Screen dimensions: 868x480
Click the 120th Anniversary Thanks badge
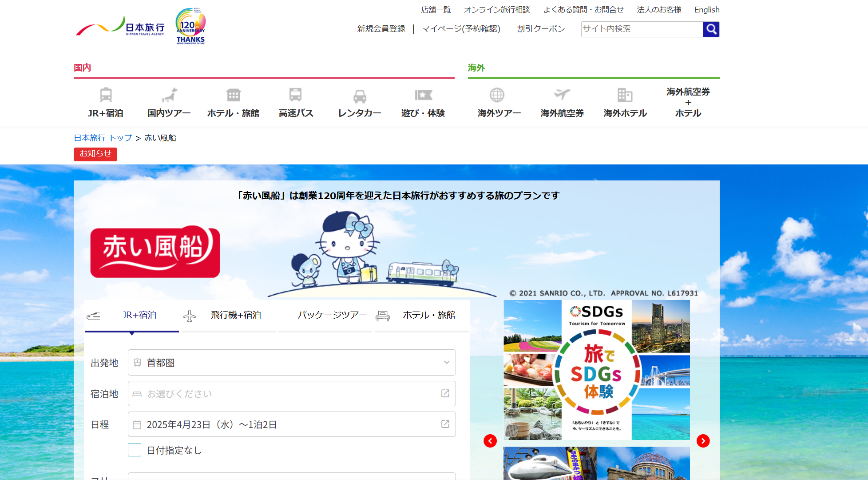pos(190,26)
